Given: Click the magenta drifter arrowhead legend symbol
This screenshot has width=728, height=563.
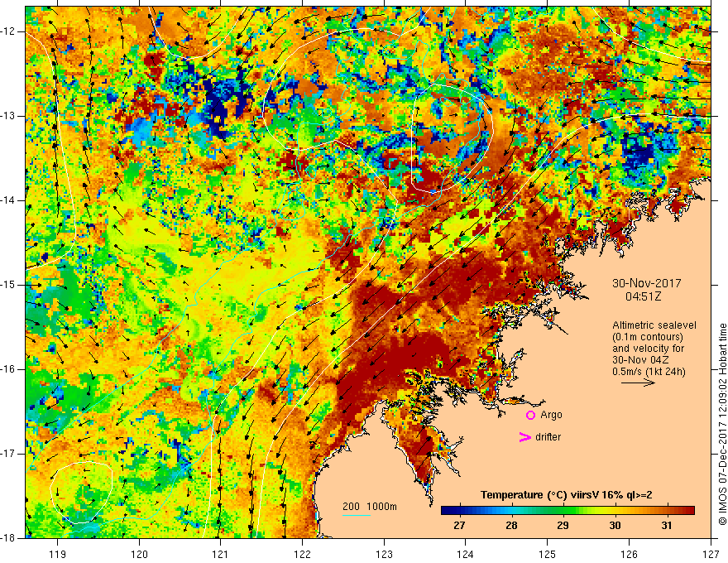Looking at the screenshot, I should pos(524,437).
